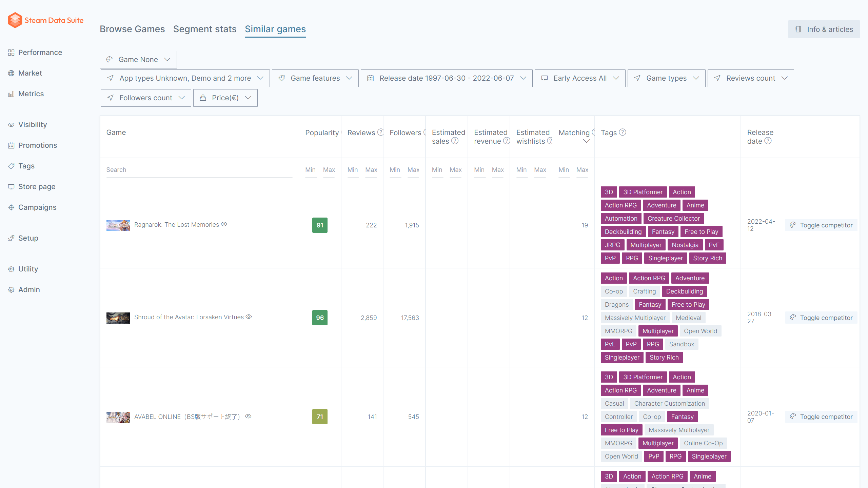Toggle watch eye for AVABEL ONLINE
Viewport: 868px width, 488px height.
(248, 416)
